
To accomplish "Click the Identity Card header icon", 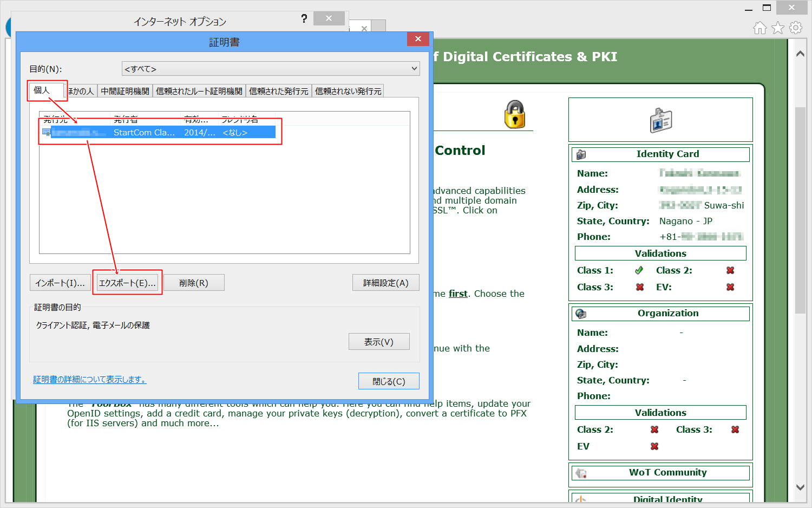I will [581, 154].
